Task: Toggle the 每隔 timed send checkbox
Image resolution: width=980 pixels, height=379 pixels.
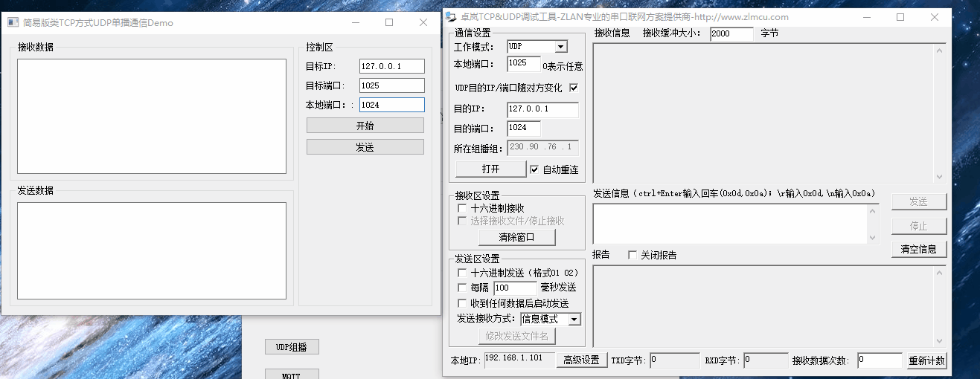Action: click(462, 288)
